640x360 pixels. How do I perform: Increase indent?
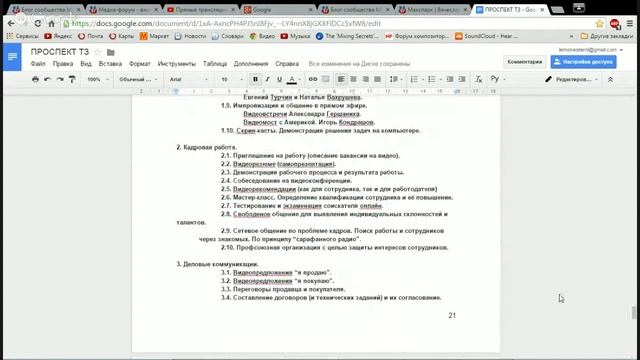(x=462, y=79)
